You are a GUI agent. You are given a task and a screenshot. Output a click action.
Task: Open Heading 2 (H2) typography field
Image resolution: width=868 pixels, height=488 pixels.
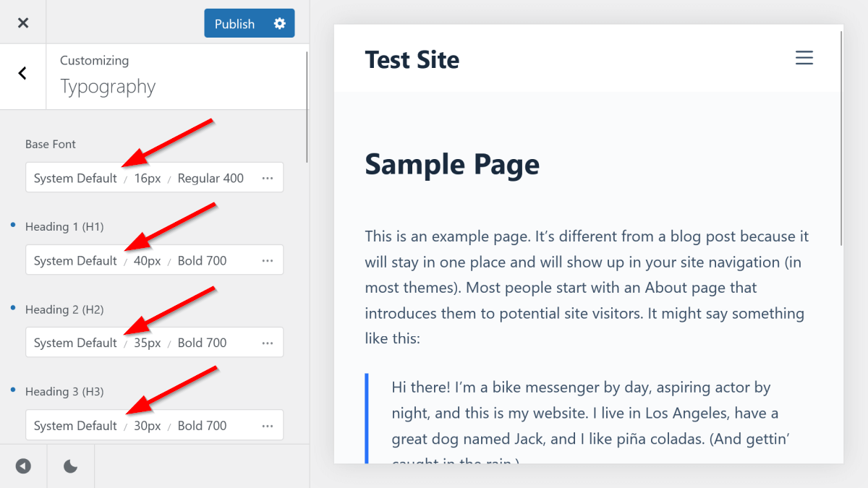tap(154, 343)
